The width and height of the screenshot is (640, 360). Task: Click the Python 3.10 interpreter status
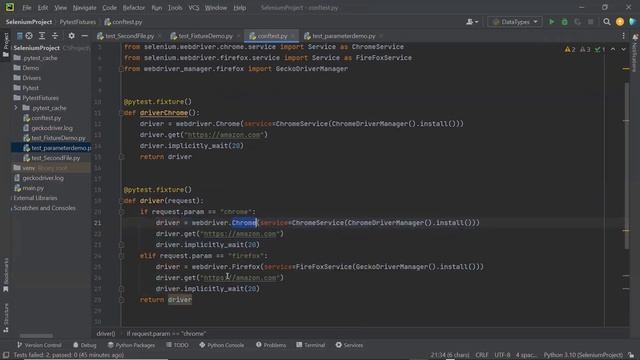coord(583,355)
